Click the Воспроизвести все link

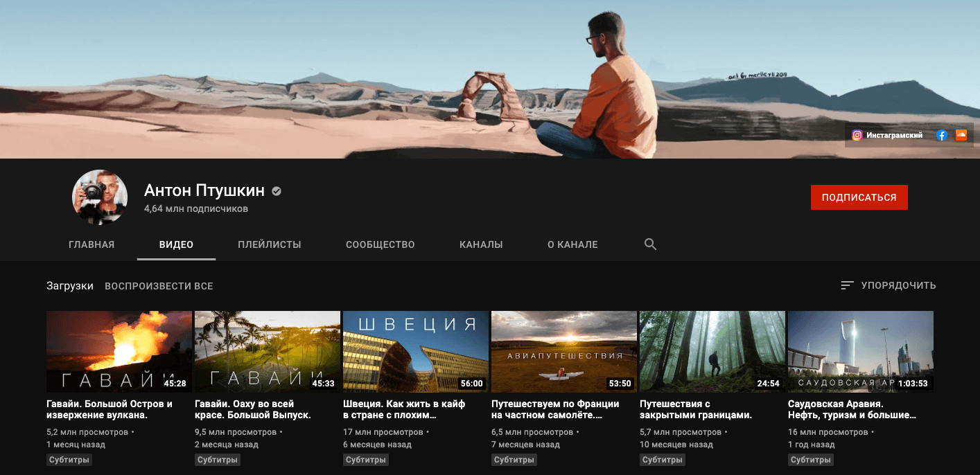tap(159, 286)
